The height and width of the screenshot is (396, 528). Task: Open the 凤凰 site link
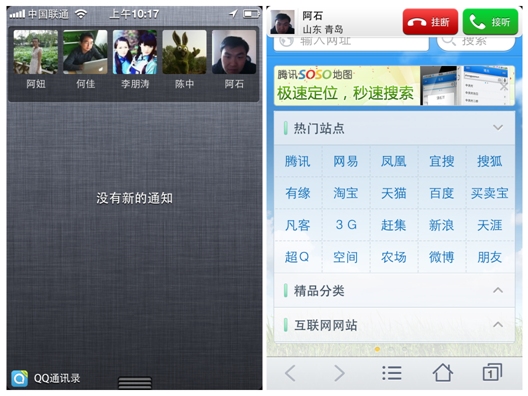click(394, 161)
